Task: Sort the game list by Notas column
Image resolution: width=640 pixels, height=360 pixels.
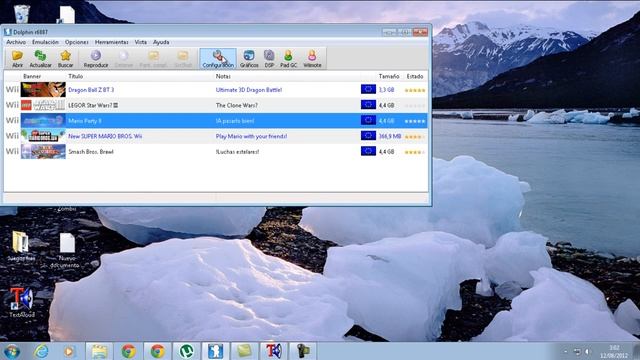Action: pyautogui.click(x=223, y=76)
